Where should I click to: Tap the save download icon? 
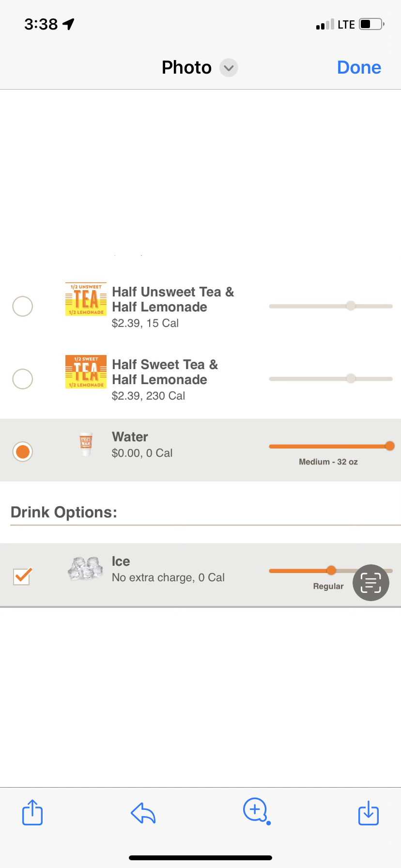[368, 812]
